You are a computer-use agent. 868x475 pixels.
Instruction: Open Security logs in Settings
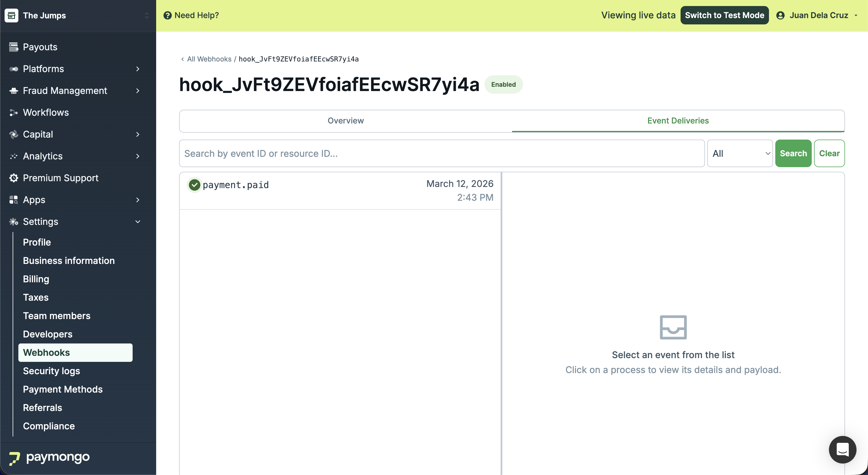pyautogui.click(x=52, y=371)
